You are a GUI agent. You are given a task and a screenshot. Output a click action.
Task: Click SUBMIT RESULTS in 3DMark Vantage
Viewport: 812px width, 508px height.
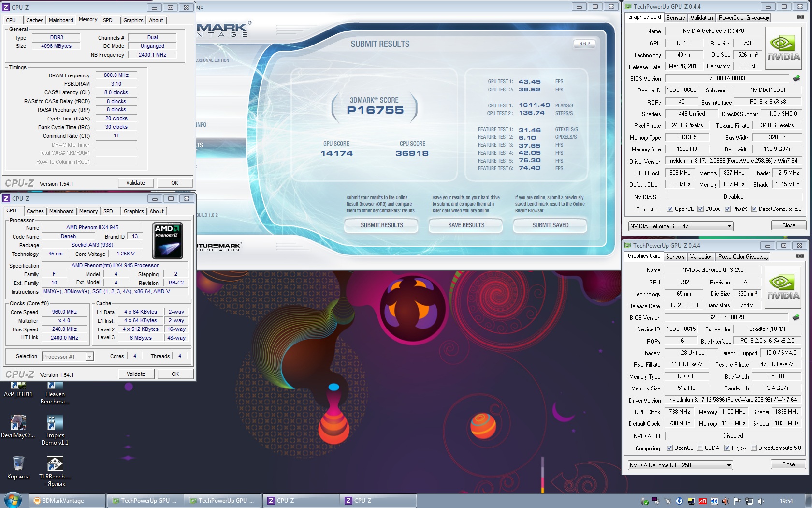point(382,225)
